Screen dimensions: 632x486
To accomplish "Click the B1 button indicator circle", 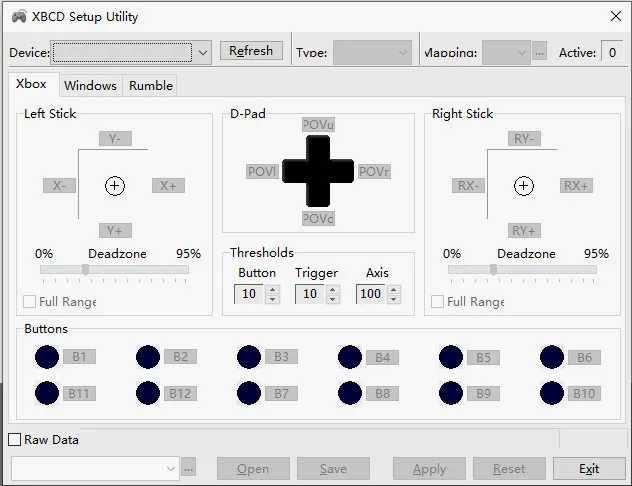I will pos(47,357).
